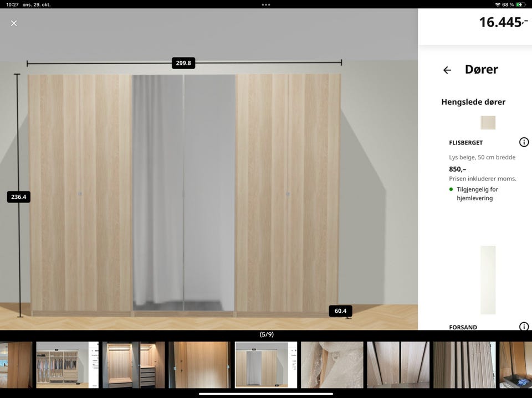Tap the battery indicator in status bar
This screenshot has width=532, height=398.
point(520,5)
